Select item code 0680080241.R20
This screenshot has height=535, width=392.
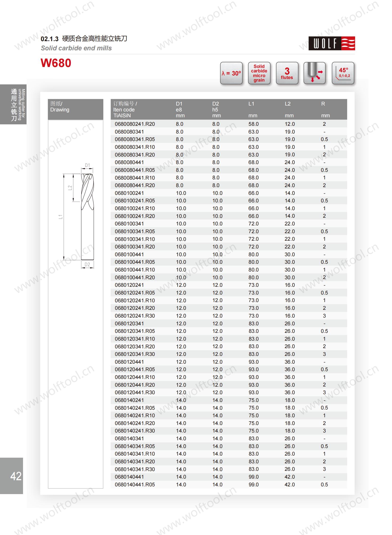point(135,124)
